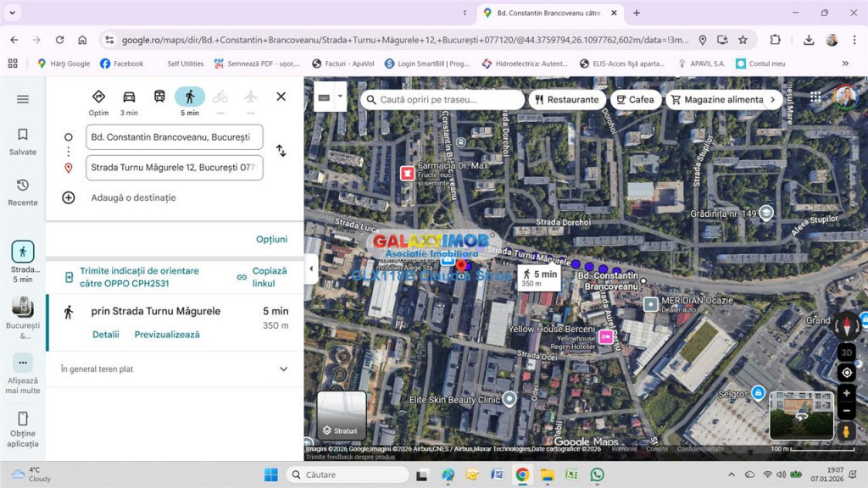Open the keyboard input tools dropdown
The width and height of the screenshot is (868, 488).
341,97
